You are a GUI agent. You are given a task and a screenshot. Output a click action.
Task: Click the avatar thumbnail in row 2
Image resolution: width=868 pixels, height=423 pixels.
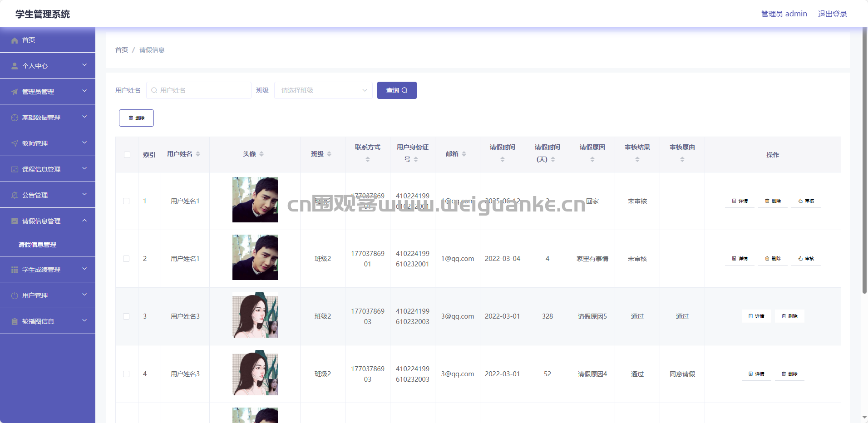coord(255,257)
